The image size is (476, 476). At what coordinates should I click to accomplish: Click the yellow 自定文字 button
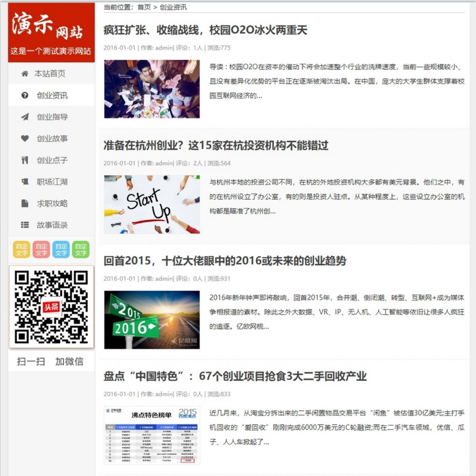point(22,250)
